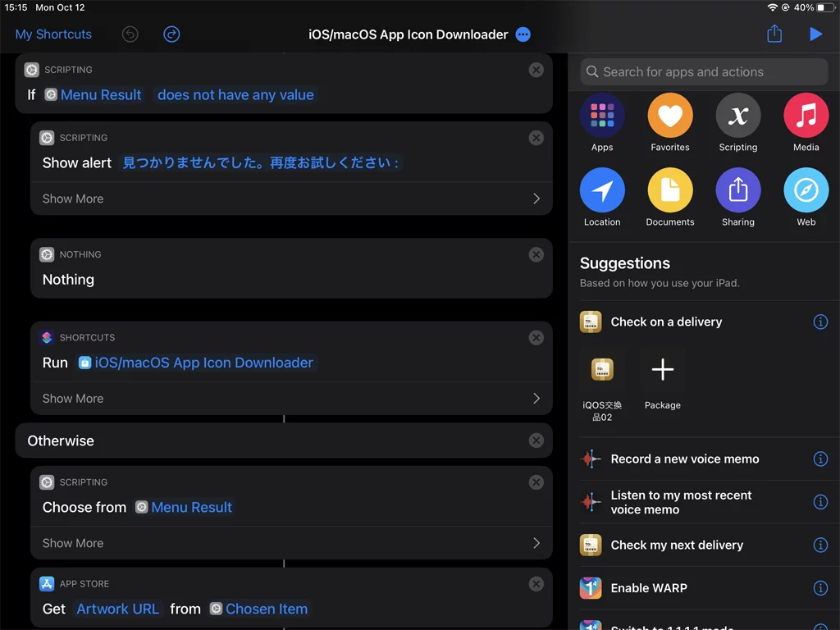Tap the Scripting gear icon on If action
840x630 pixels.
32,70
